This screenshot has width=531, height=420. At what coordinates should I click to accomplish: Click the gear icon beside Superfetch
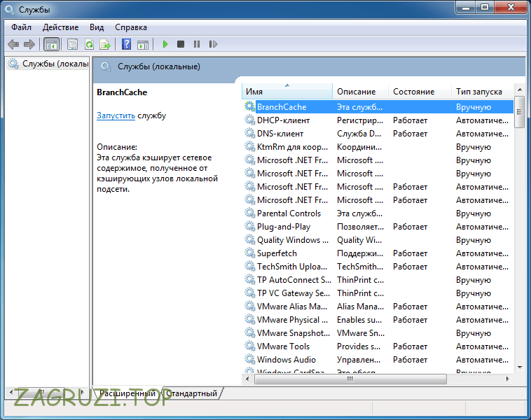pyautogui.click(x=250, y=253)
